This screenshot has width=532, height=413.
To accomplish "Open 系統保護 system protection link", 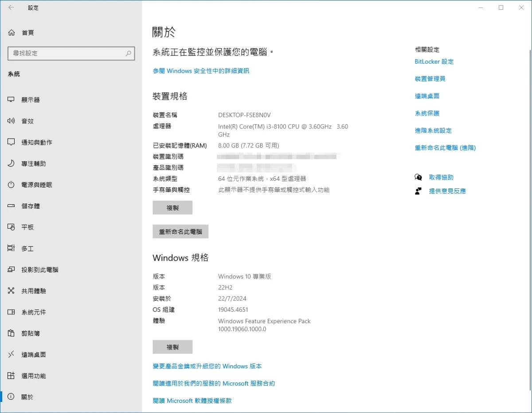I will [427, 113].
